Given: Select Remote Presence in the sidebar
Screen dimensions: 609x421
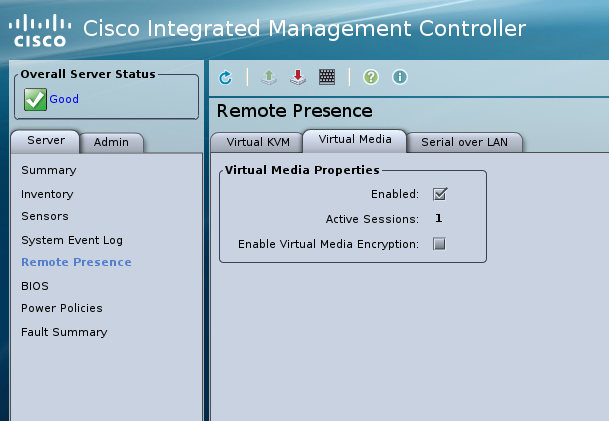Looking at the screenshot, I should pos(76,262).
